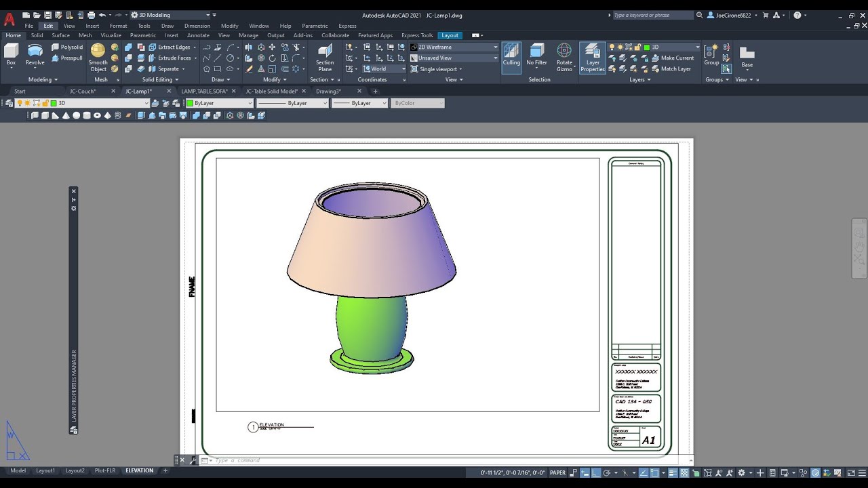The width and height of the screenshot is (868, 488).
Task: Click the AutoCAD application menu logo
Action: [9, 18]
